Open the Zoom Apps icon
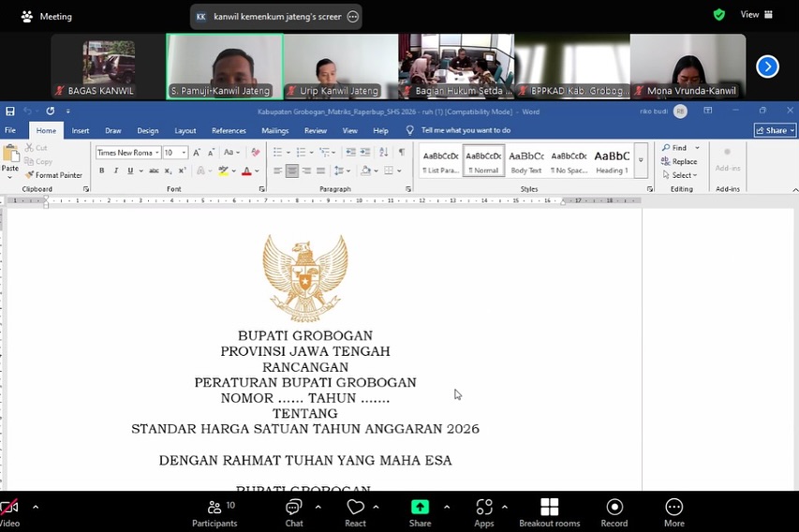 [x=484, y=507]
